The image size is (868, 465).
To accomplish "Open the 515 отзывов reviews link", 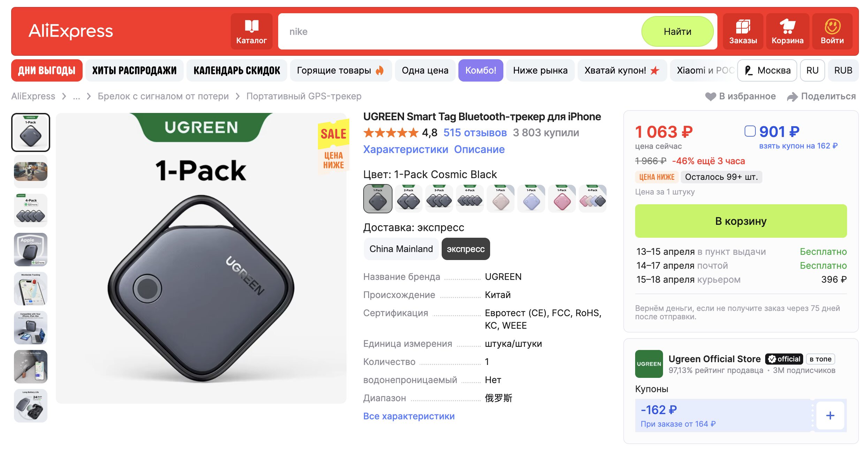I will click(475, 132).
